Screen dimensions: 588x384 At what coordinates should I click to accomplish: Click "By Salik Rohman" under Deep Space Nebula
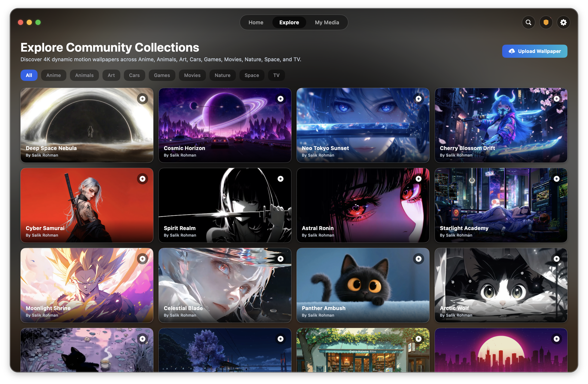[x=42, y=155]
